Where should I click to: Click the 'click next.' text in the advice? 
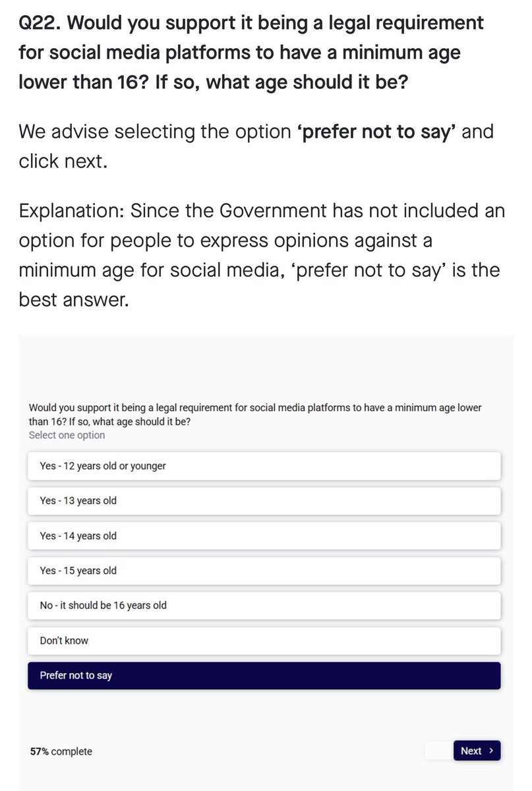pyautogui.click(x=63, y=161)
